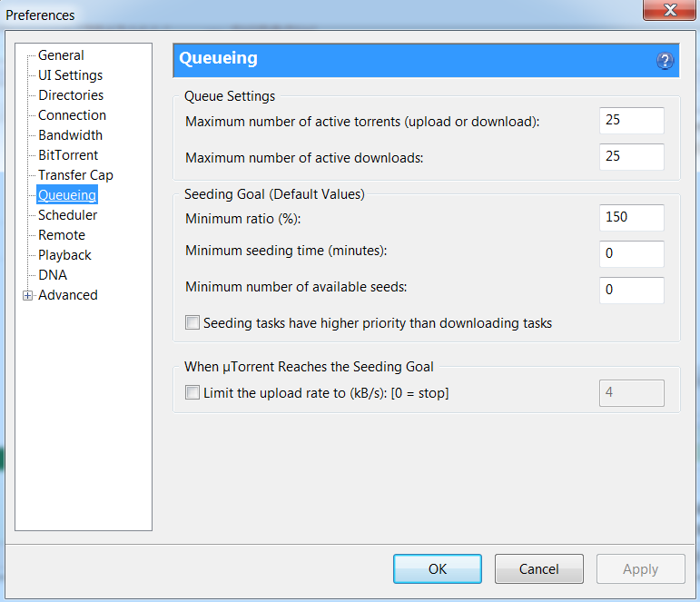
Task: Focus the maximum active downloads field
Action: pos(631,156)
